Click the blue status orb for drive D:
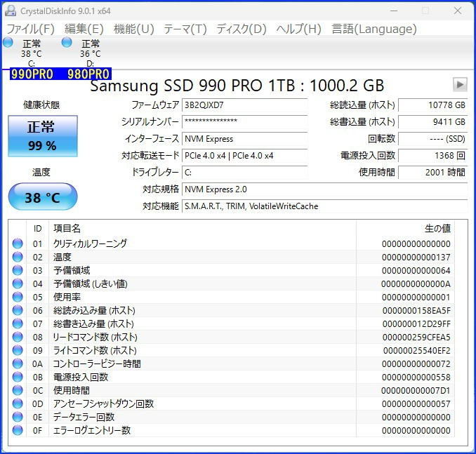 click(67, 43)
